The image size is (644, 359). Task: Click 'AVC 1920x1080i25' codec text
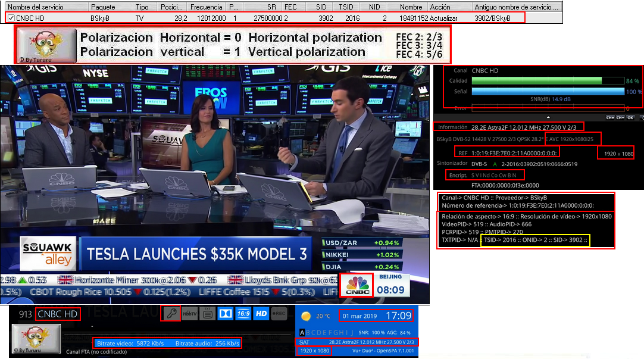coord(571,139)
